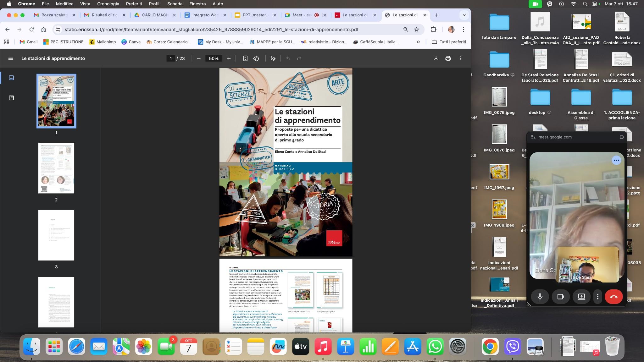Click the PDF zoom percentage field
644x362 pixels.
click(x=214, y=58)
